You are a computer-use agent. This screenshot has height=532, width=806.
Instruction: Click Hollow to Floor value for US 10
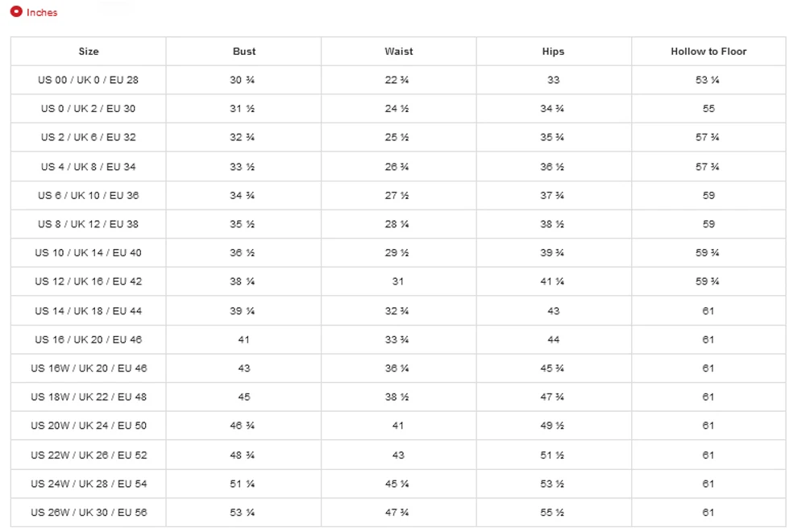point(708,253)
